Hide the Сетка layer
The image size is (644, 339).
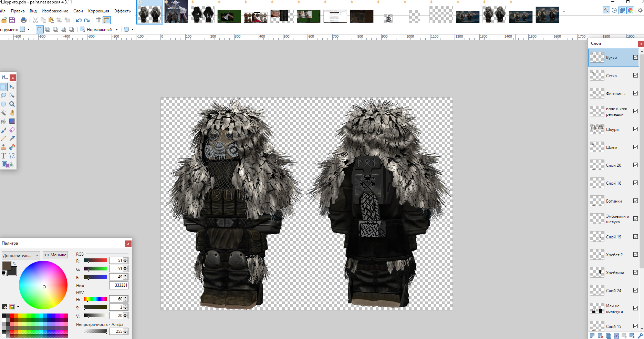(635, 75)
